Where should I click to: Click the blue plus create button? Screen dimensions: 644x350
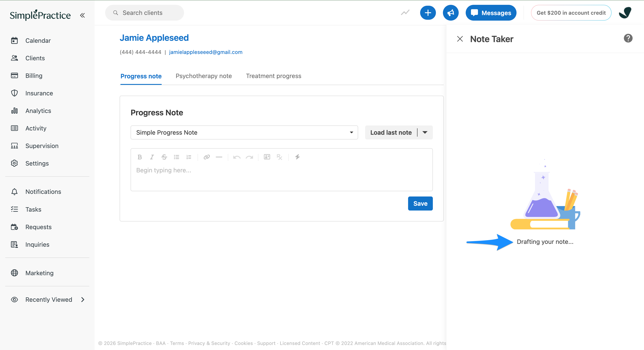coord(428,13)
